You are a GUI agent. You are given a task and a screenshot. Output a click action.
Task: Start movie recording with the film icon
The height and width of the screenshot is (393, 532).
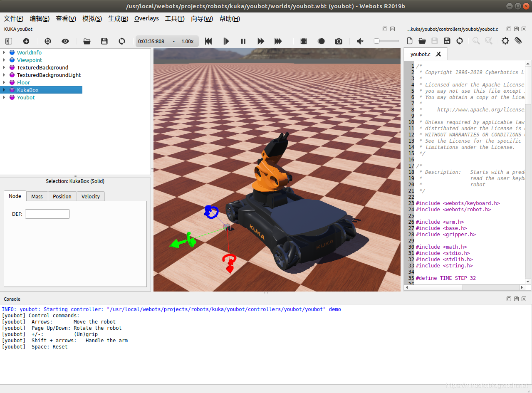click(x=304, y=41)
